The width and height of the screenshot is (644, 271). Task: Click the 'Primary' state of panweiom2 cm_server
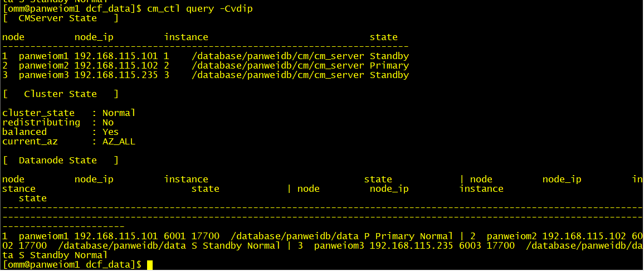click(x=389, y=66)
